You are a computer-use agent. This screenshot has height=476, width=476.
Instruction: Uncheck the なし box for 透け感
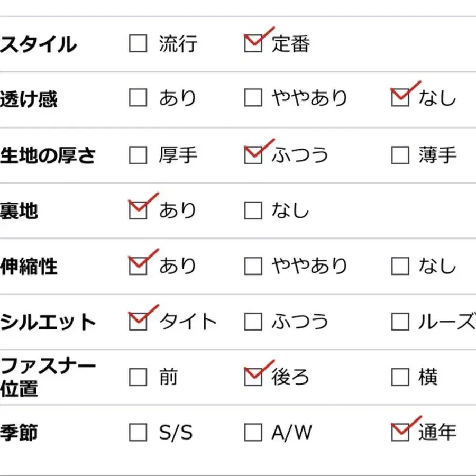point(400,97)
